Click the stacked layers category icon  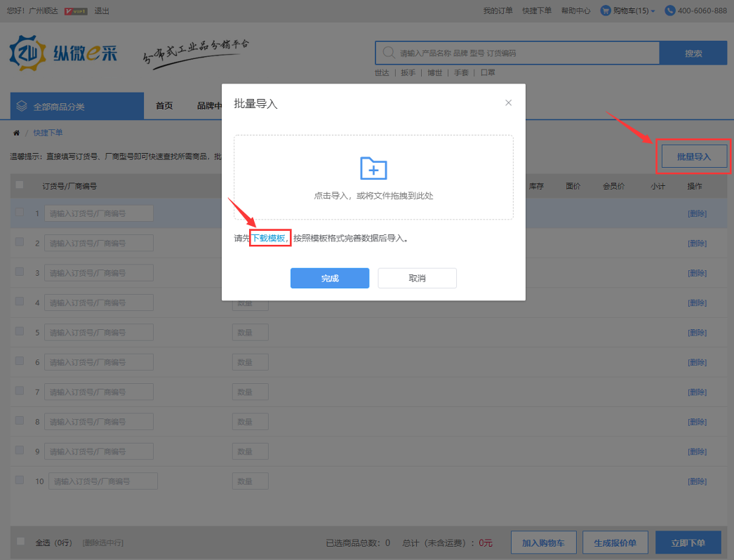pyautogui.click(x=22, y=106)
